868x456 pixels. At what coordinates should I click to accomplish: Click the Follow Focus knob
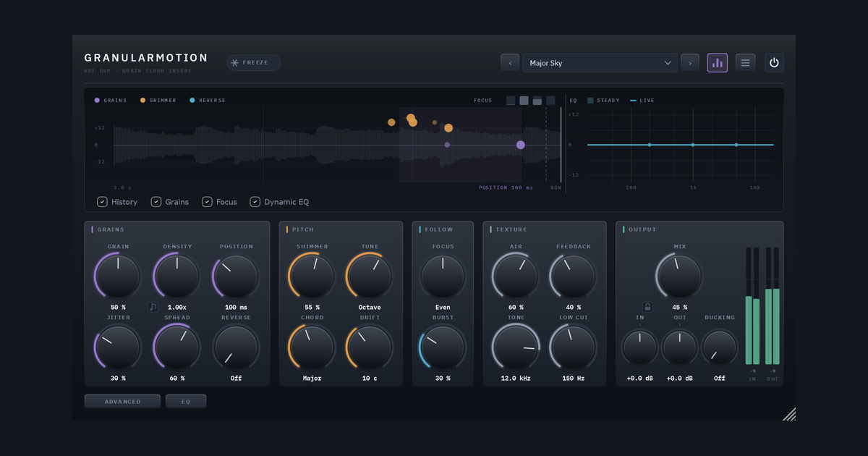[443, 276]
